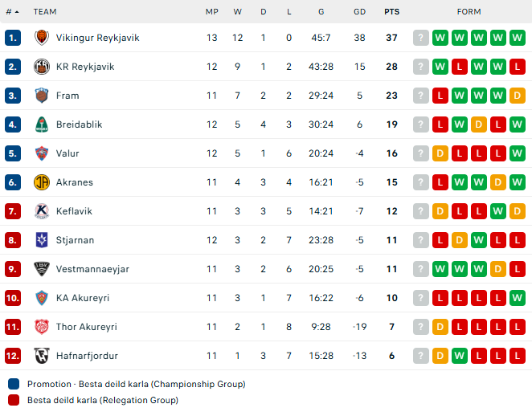Click Vikingur Reykjavik's upcoming match question mark
Screen dimensions: 532x412
pyautogui.click(x=421, y=38)
